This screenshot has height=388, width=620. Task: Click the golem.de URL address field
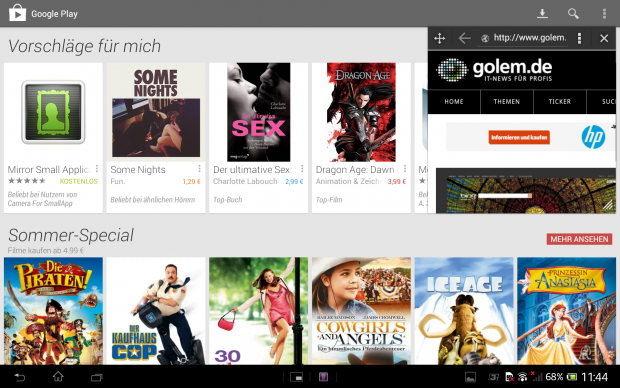tap(523, 38)
